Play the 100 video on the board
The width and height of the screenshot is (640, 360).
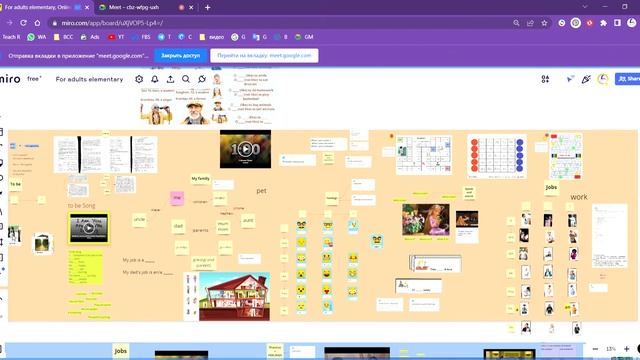245,149
